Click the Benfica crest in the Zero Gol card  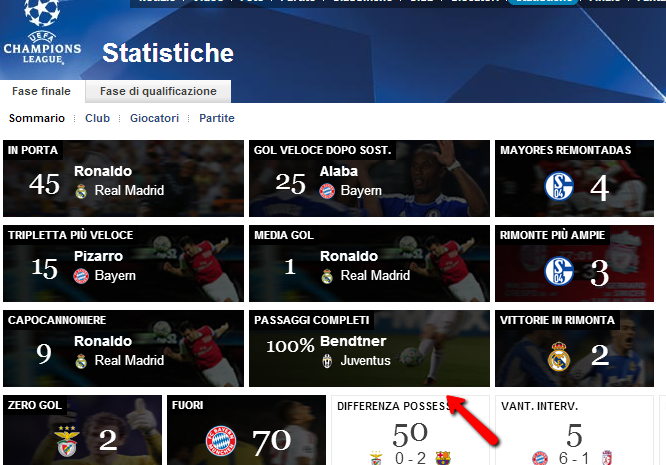(67, 441)
